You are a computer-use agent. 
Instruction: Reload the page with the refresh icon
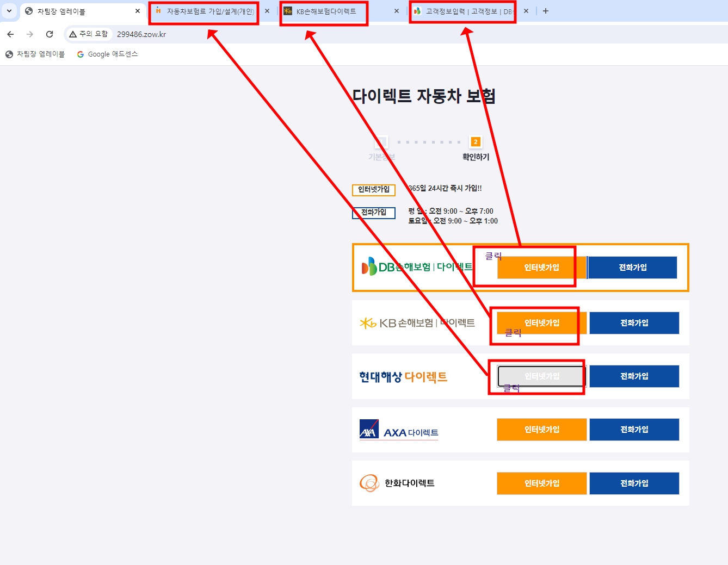tap(50, 34)
